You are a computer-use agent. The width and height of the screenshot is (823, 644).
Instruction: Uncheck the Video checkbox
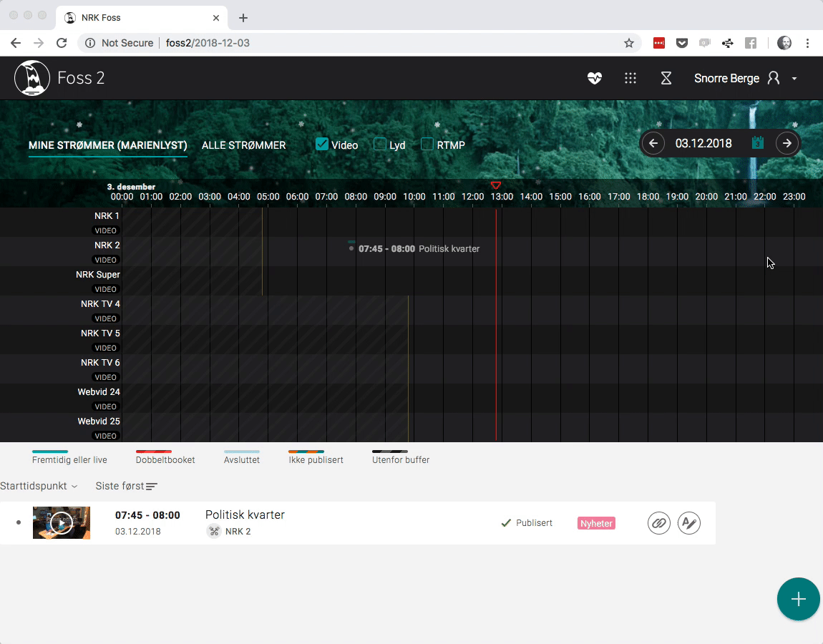pyautogui.click(x=322, y=144)
